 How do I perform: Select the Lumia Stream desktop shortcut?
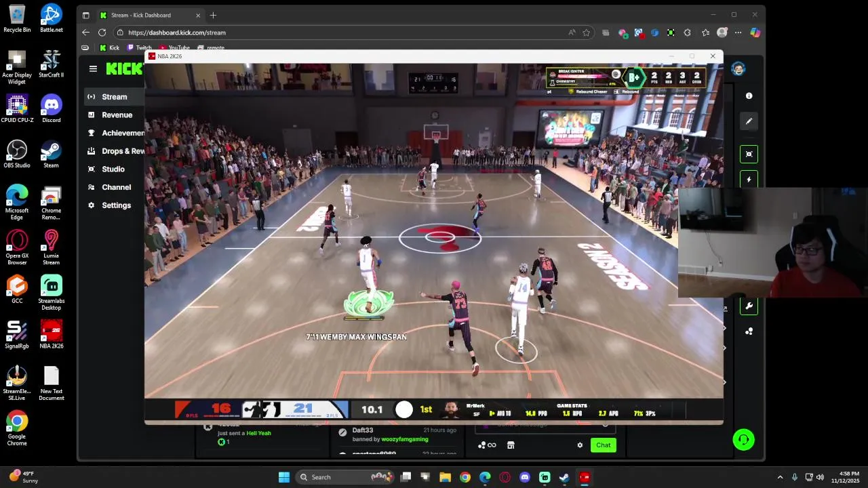[x=51, y=248]
